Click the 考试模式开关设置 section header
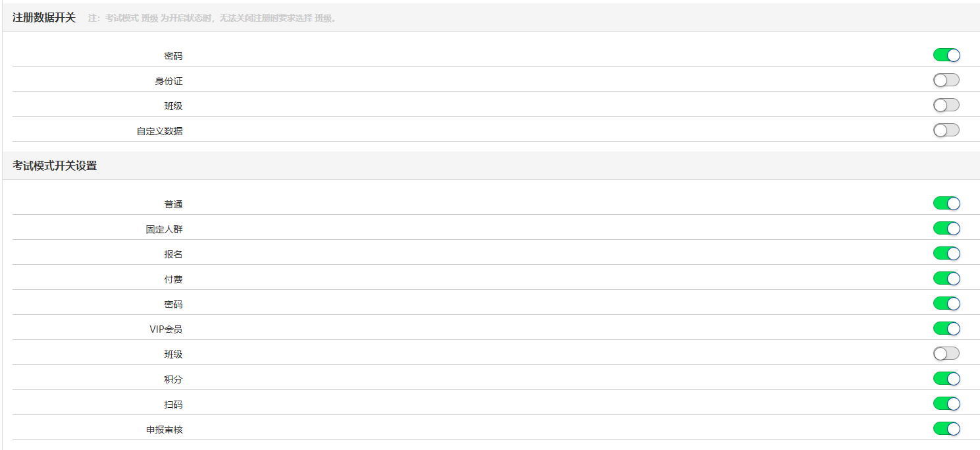Screen dimensions: 980x450 point(55,166)
